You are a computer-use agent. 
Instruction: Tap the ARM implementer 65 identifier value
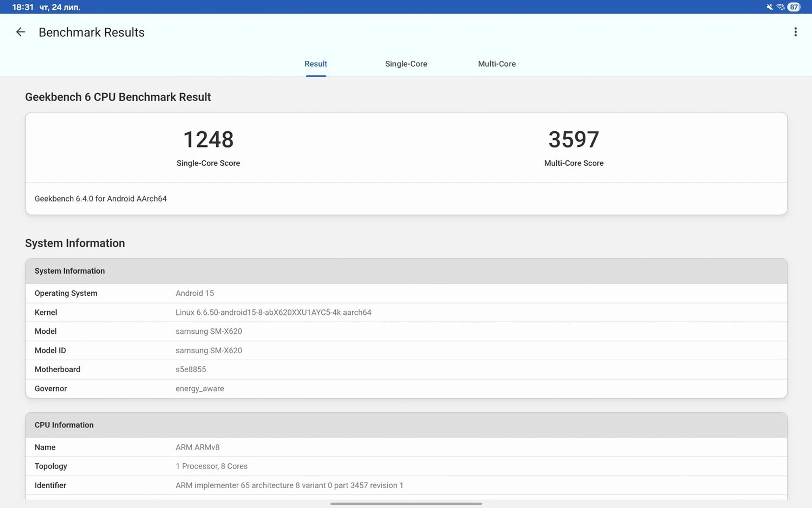289,485
